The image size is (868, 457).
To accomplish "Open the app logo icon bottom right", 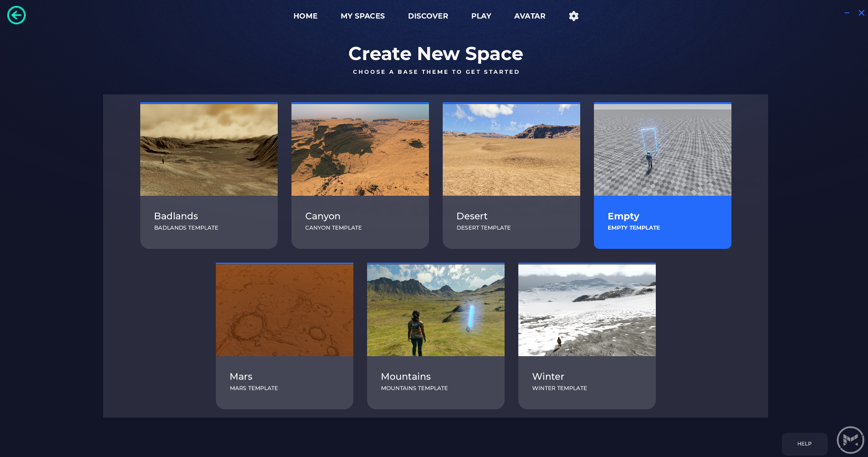I will tap(850, 440).
